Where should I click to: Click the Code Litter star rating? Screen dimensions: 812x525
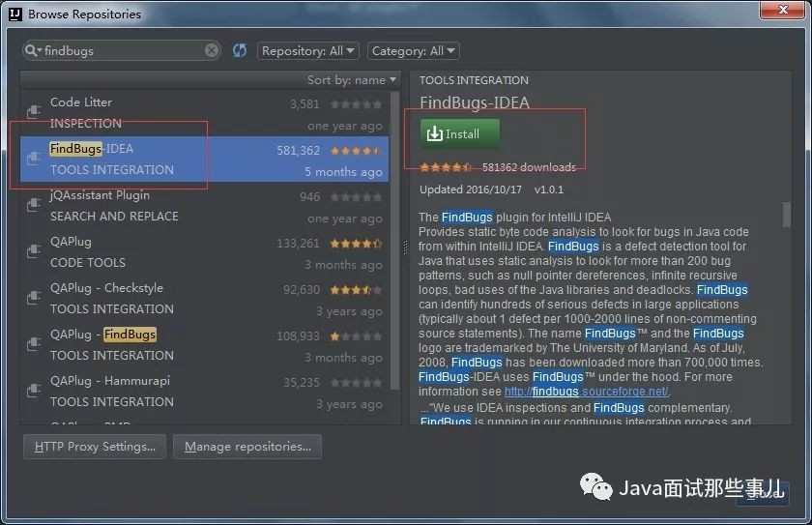tap(356, 104)
